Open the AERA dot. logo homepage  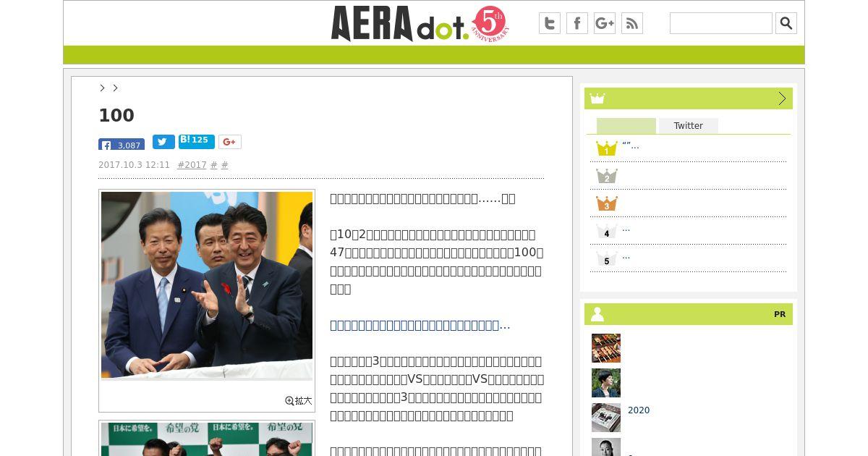(400, 23)
